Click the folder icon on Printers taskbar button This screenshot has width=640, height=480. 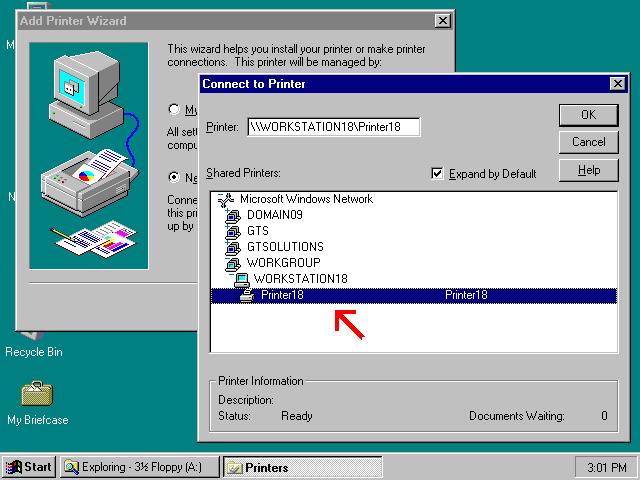pyautogui.click(x=234, y=467)
